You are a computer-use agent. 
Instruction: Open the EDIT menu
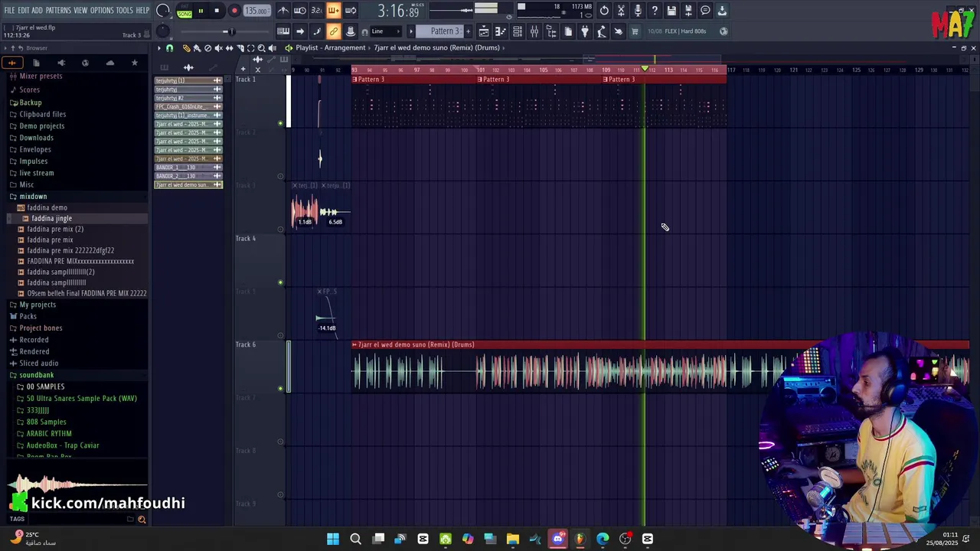23,10
